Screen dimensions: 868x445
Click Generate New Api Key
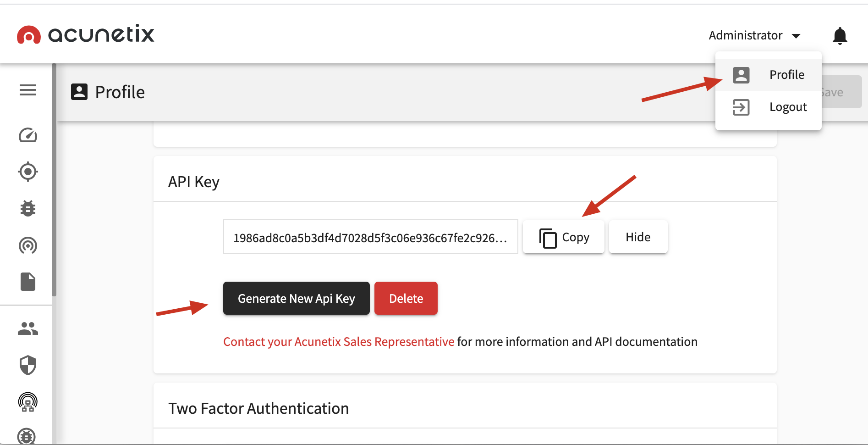297,298
